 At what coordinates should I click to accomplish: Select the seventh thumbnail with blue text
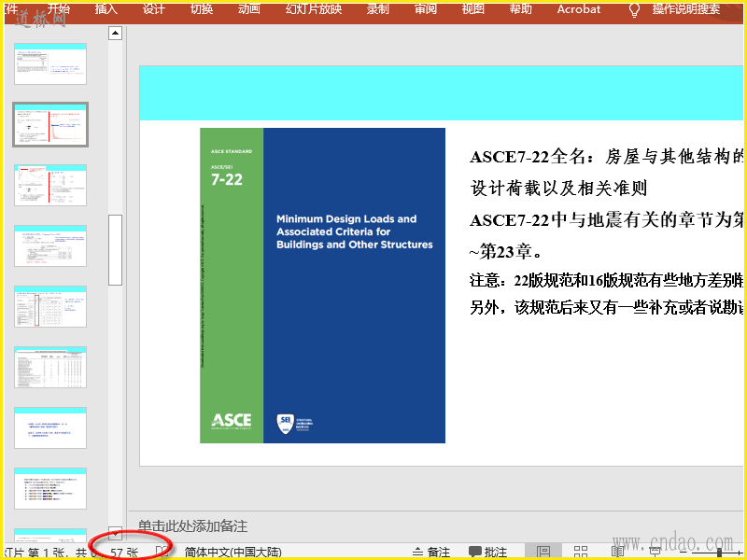pos(50,427)
